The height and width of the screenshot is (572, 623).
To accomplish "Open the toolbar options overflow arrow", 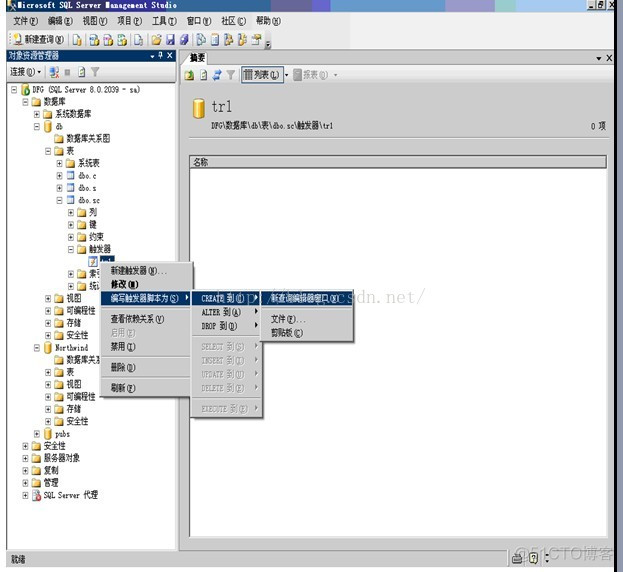I will pos(268,44).
